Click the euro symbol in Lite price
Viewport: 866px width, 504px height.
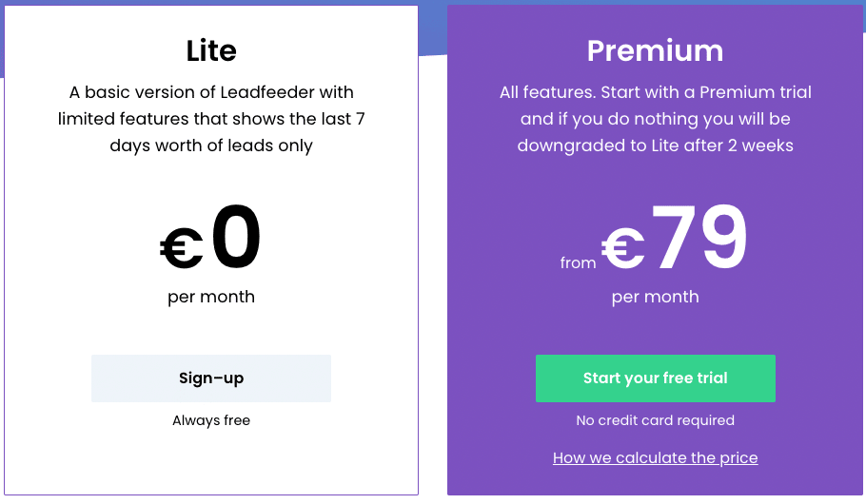(182, 248)
